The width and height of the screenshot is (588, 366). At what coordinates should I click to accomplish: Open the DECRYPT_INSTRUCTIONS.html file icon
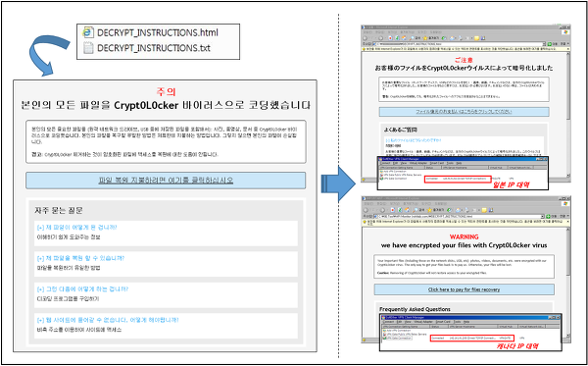click(88, 32)
